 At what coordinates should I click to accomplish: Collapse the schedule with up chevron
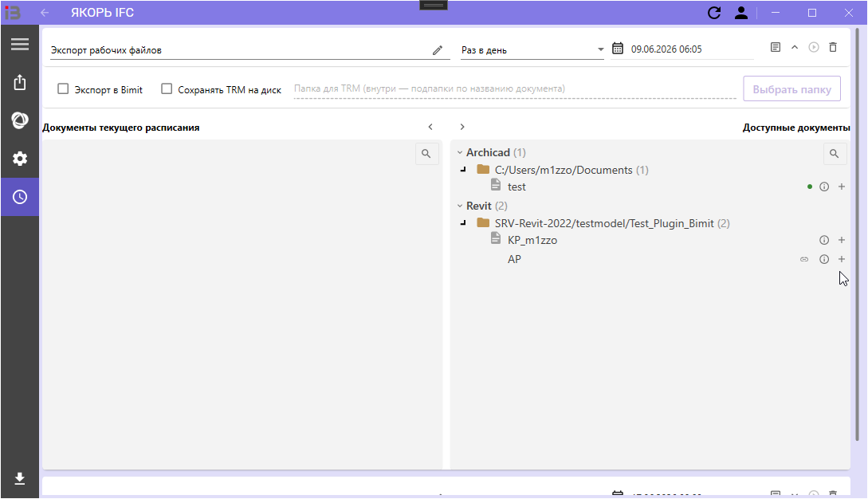pyautogui.click(x=795, y=47)
